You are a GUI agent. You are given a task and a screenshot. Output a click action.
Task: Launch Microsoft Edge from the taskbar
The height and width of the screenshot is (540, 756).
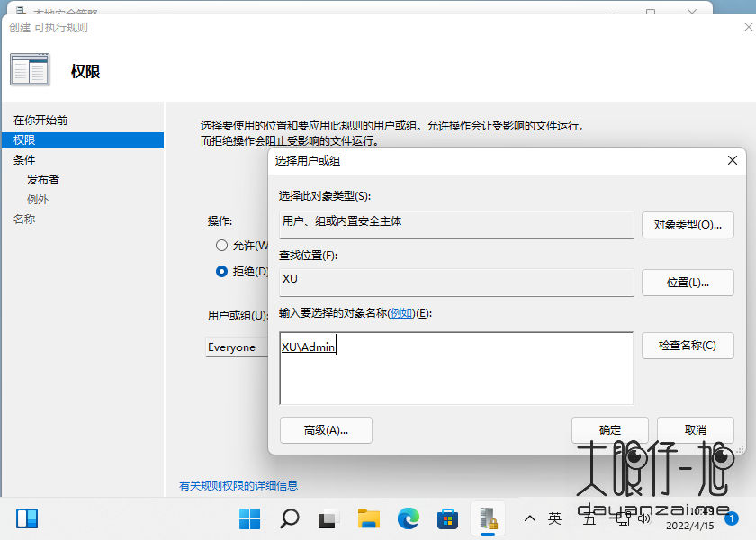click(408, 518)
